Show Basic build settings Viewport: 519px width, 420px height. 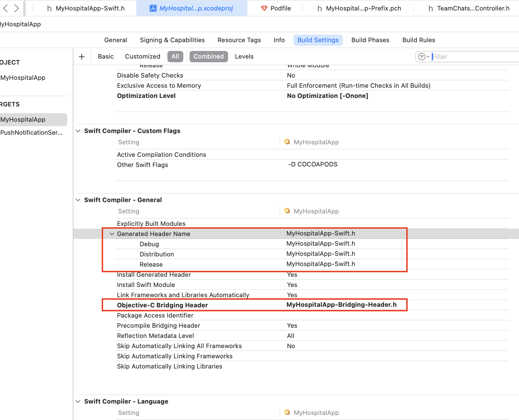pyautogui.click(x=106, y=57)
